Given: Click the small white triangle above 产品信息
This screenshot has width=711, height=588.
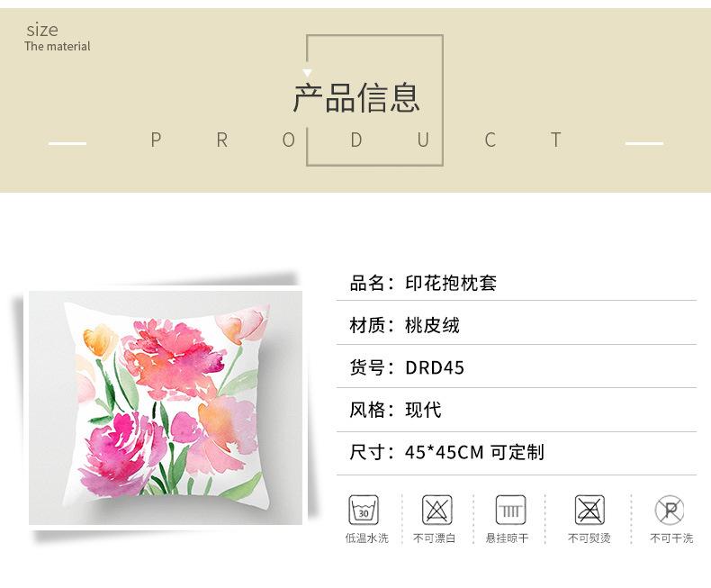Looking at the screenshot, I should click(307, 73).
